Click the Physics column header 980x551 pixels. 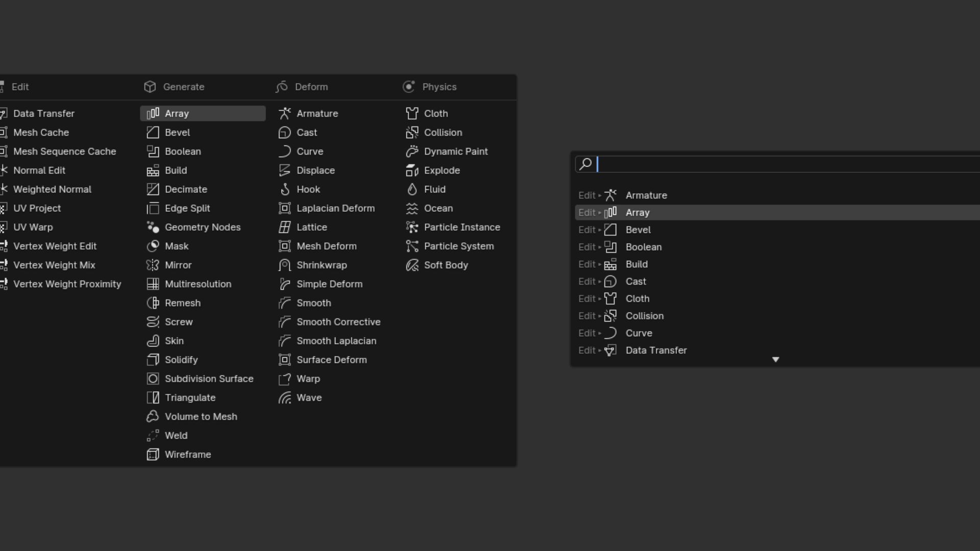click(429, 87)
